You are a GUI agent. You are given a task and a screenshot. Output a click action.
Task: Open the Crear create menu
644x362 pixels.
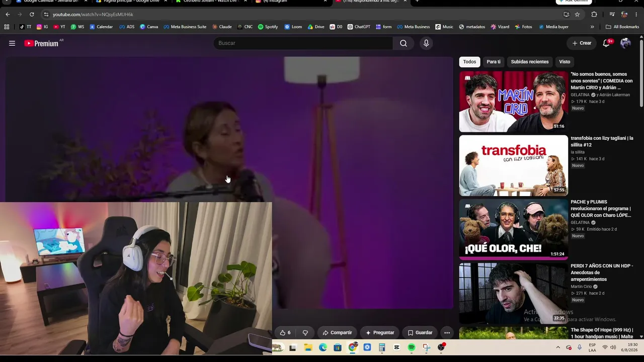582,43
